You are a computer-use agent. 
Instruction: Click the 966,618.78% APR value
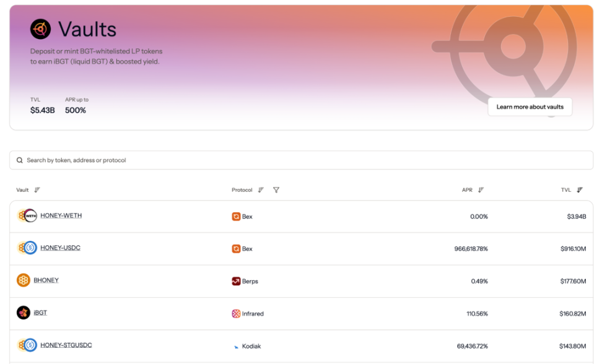[x=471, y=249]
